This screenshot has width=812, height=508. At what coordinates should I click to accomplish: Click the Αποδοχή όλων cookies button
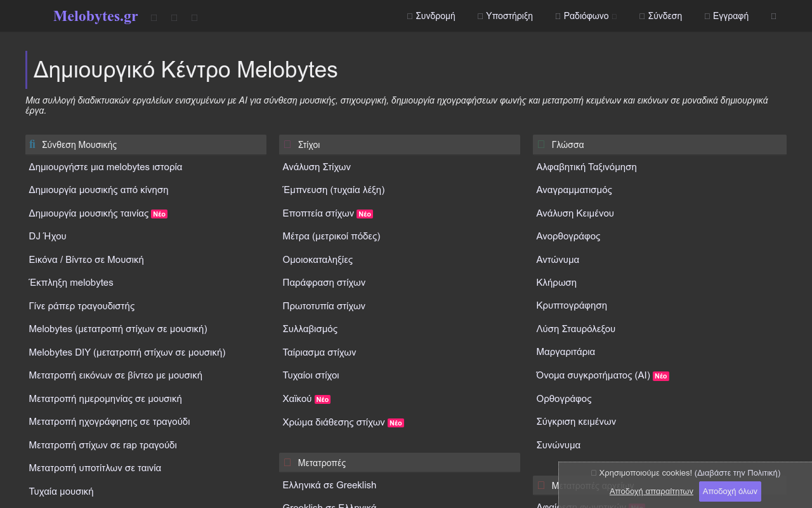(730, 491)
